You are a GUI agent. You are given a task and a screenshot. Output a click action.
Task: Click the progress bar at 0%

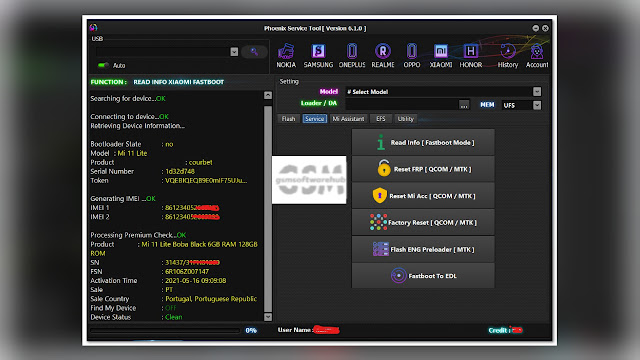tap(165, 330)
